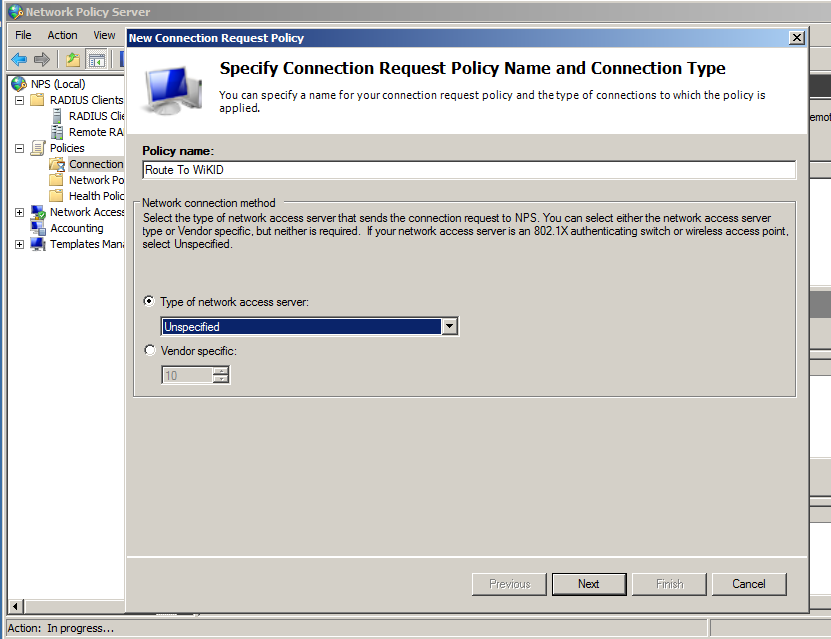The image size is (831, 639).
Task: Select the Type of network access server radio
Action: [x=148, y=301]
